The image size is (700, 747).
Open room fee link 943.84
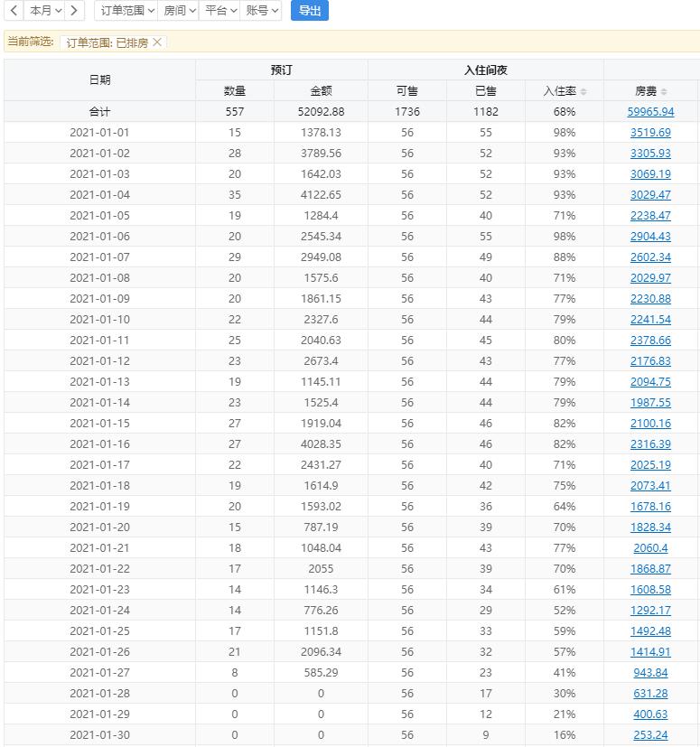click(650, 673)
